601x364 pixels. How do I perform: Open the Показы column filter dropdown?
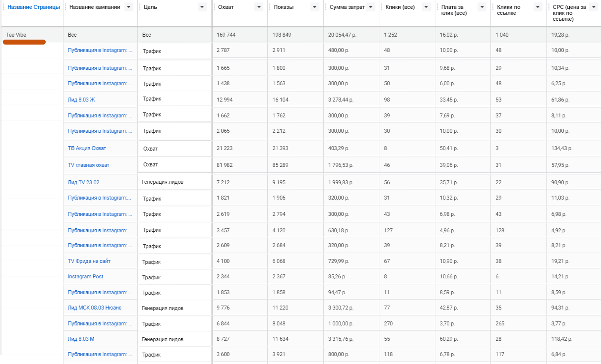click(x=315, y=7)
